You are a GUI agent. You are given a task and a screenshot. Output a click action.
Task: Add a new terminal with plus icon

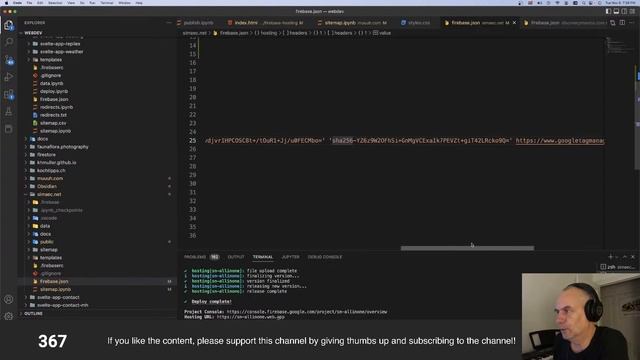click(610, 257)
